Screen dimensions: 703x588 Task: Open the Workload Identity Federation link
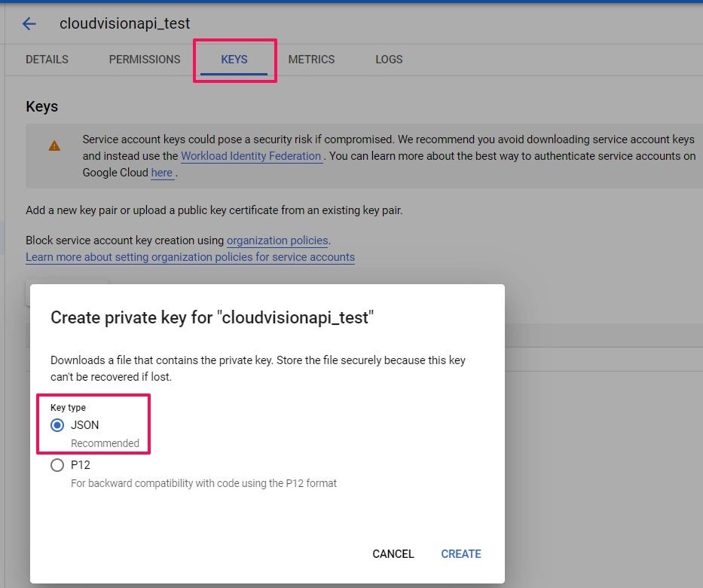coord(251,156)
